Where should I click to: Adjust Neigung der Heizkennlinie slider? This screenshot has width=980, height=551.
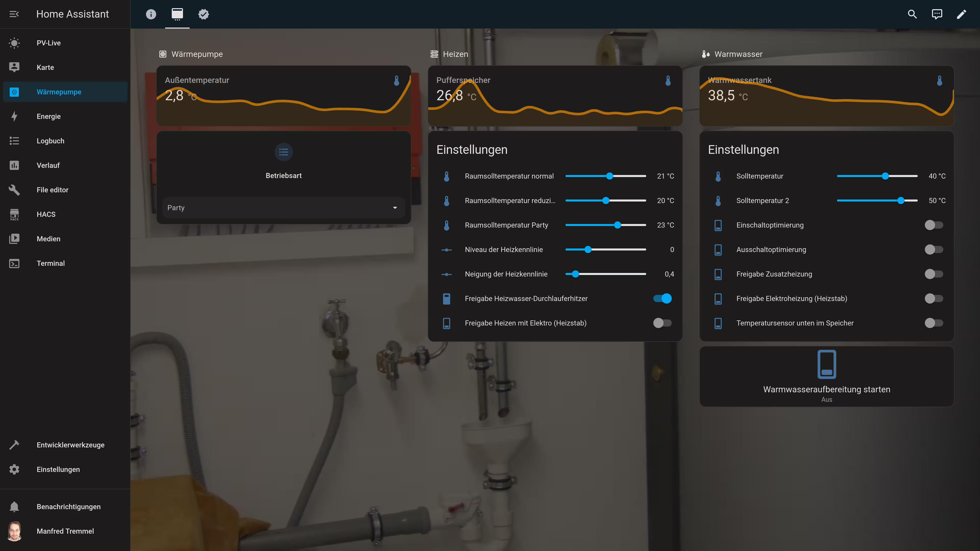606,274
